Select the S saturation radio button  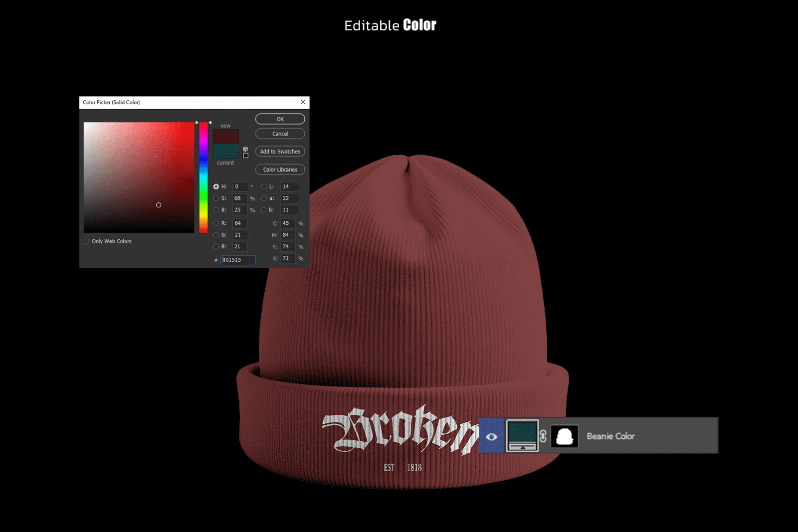coord(216,198)
